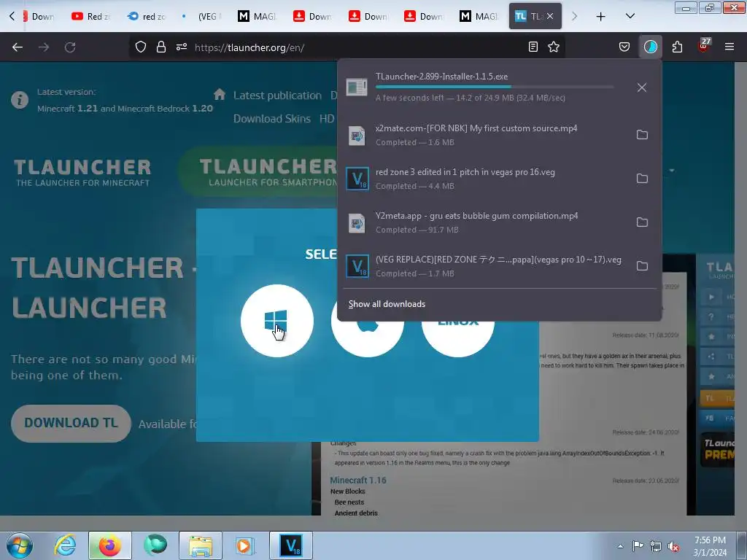The height and width of the screenshot is (560, 747).
Task: Cancel the TLauncher installer download
Action: (x=642, y=87)
